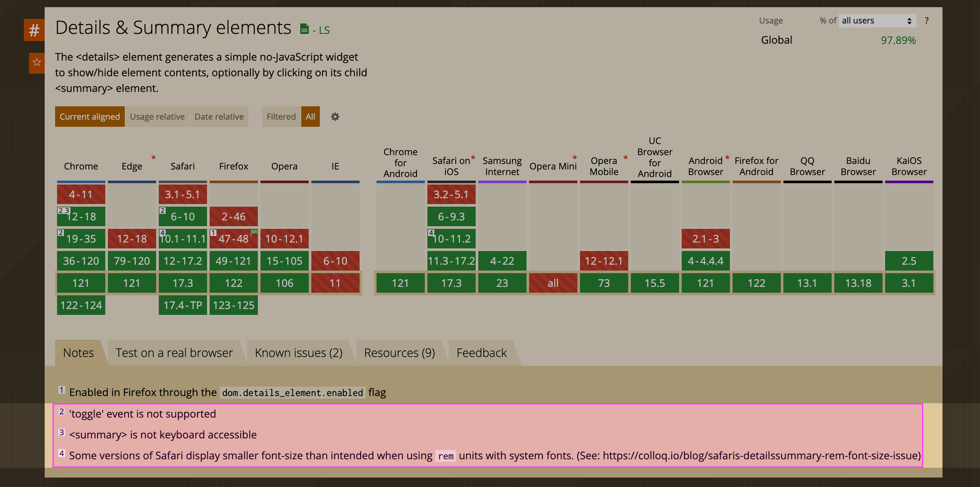Click Chrome 36-120 cell
The height and width of the screenshot is (487, 980).
coord(81,261)
